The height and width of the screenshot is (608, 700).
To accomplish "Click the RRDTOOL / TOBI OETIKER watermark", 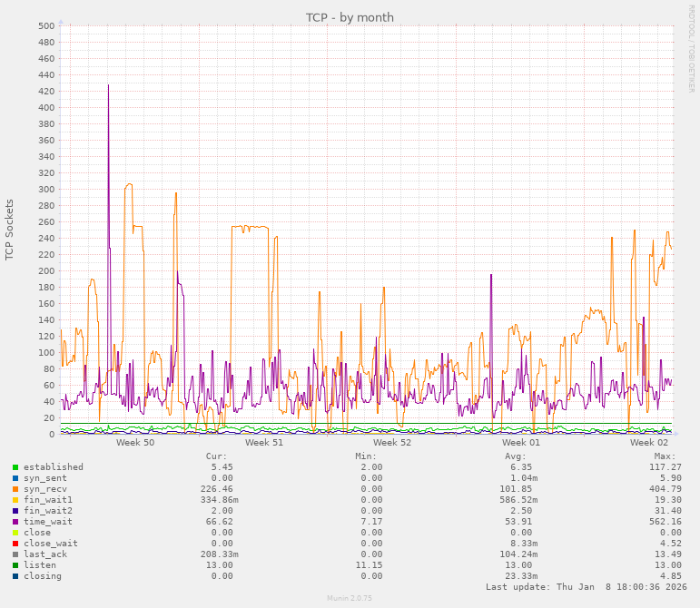I will point(691,48).
